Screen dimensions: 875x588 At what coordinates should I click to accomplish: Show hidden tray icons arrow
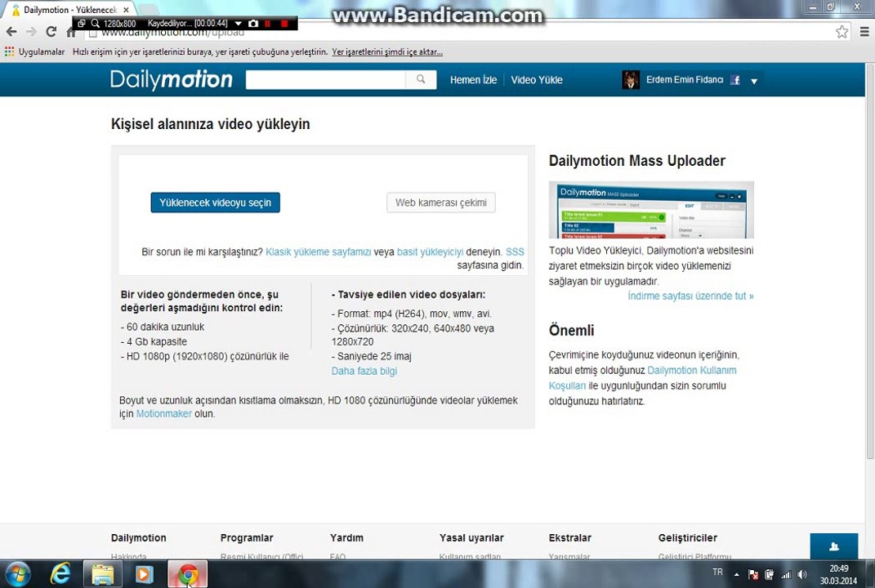tap(737, 574)
